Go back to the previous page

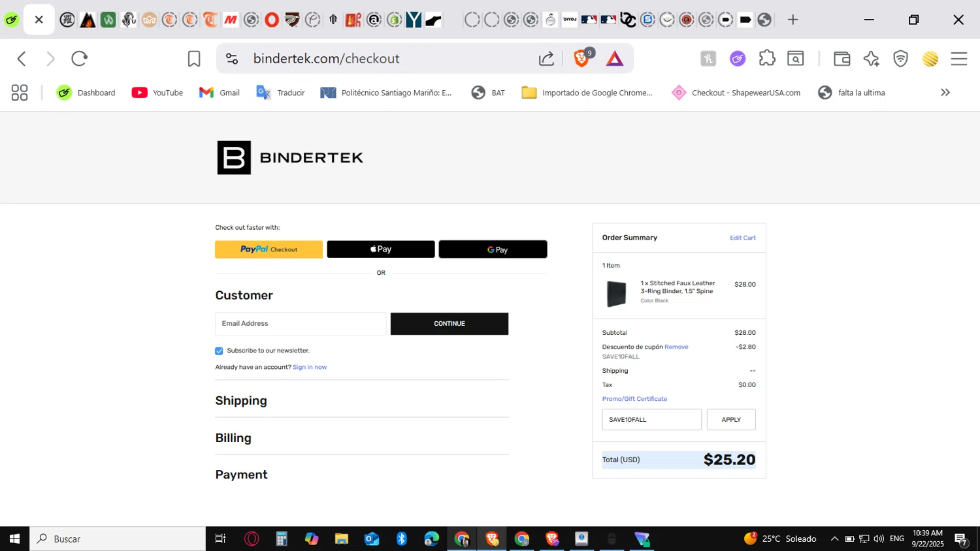22,59
